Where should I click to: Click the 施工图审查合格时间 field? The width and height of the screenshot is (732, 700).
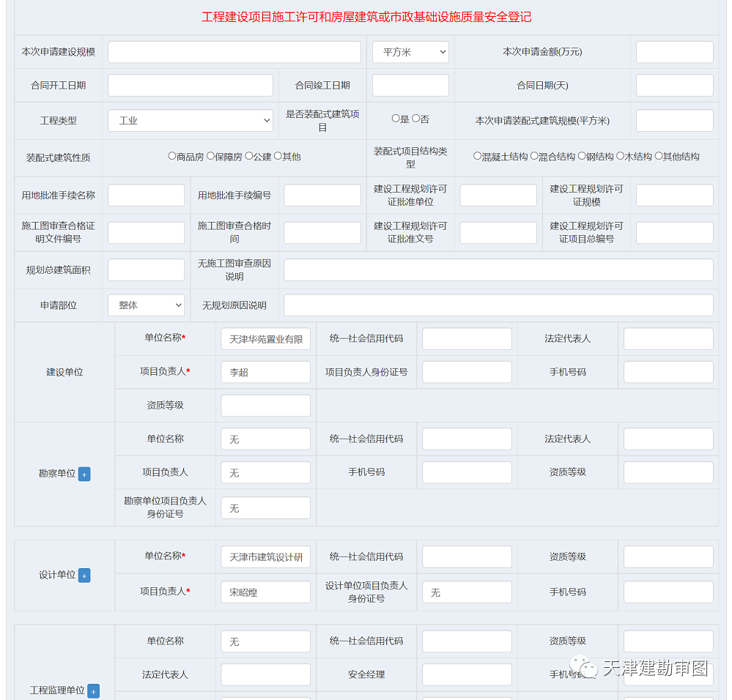[322, 232]
